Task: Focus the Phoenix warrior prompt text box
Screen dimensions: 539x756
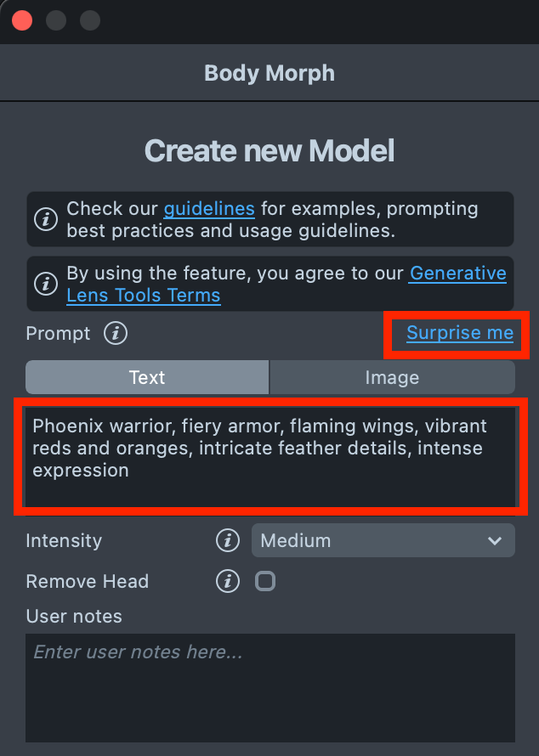Action: (269, 459)
